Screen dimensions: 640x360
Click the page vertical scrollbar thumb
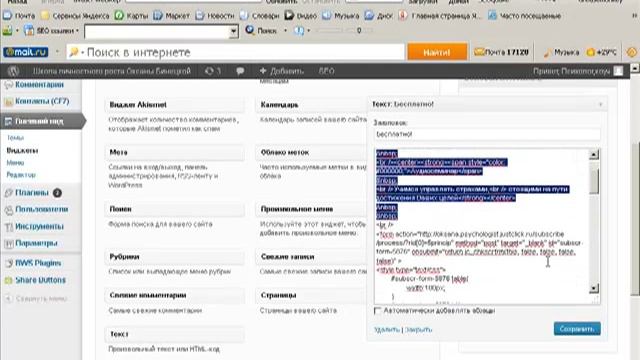coord(636,218)
